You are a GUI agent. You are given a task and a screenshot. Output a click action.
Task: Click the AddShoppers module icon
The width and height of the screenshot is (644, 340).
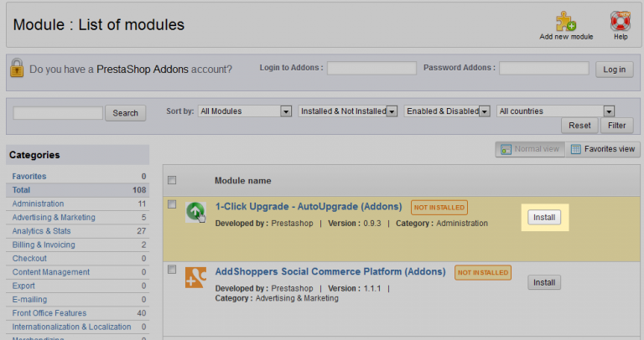tap(195, 278)
